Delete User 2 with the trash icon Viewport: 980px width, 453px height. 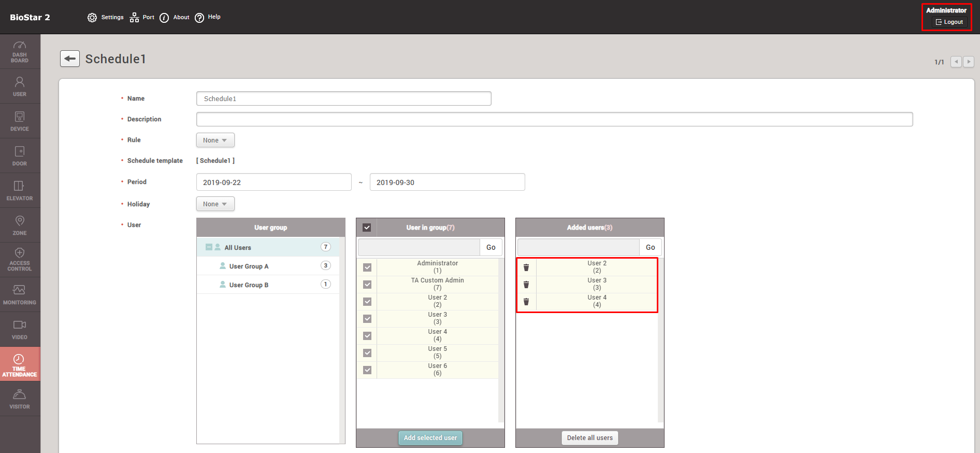[x=526, y=267]
